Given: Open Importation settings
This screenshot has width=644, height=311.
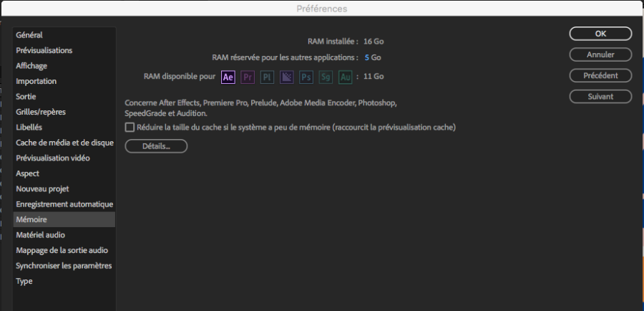Looking at the screenshot, I should tap(64, 82).
